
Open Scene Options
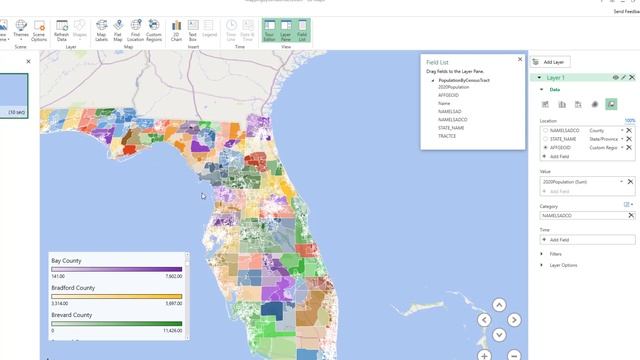pyautogui.click(x=39, y=30)
